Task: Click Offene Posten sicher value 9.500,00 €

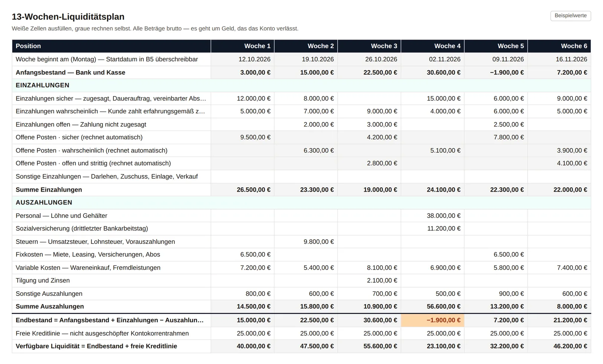Action: [242, 137]
